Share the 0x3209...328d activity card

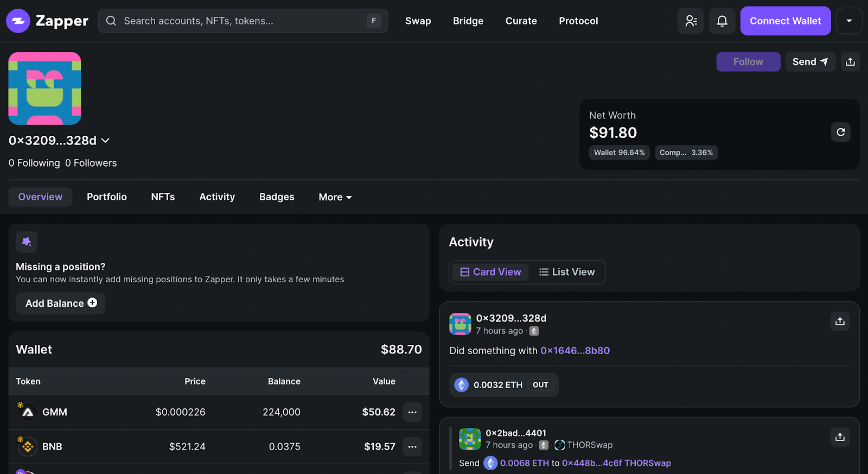coord(840,321)
